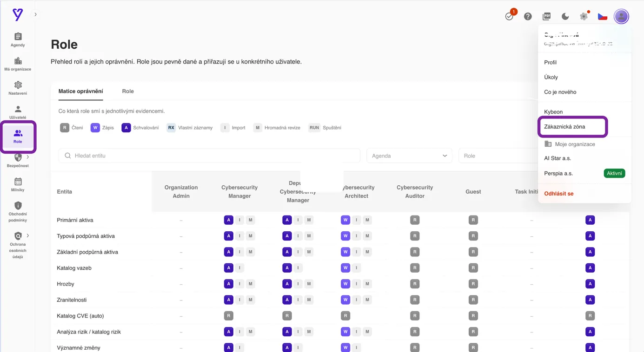Click the Primární aktiva row label
This screenshot has height=352, width=644.
point(75,220)
